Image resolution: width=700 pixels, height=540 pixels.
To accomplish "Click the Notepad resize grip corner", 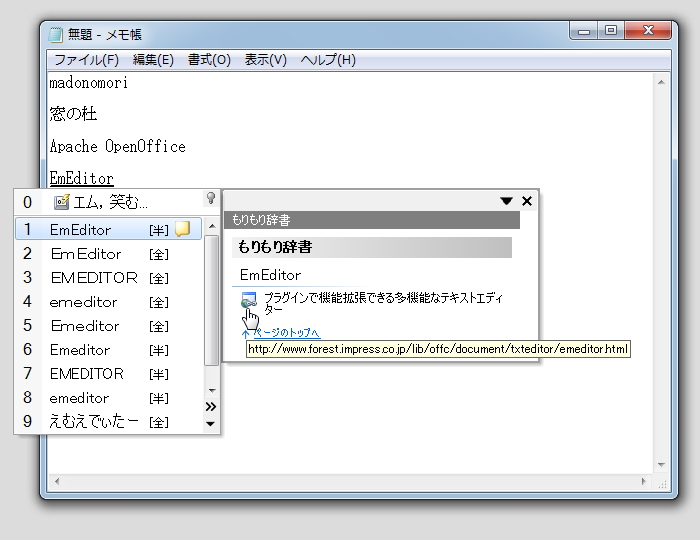I will [x=662, y=483].
